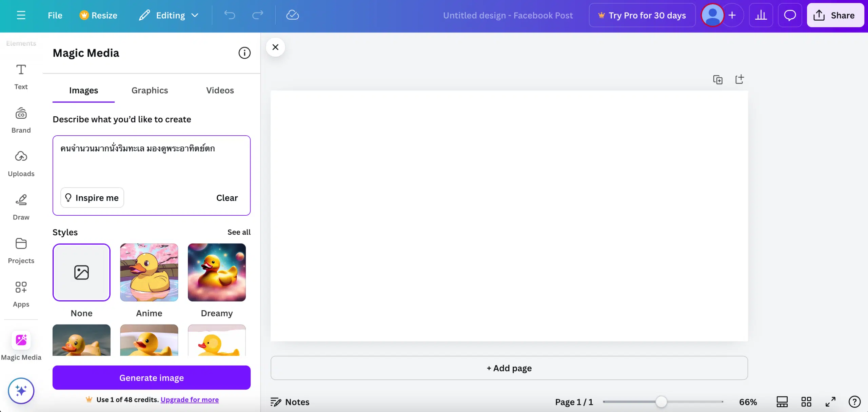Open the Uploads panel in sidebar
This screenshot has width=868, height=412.
pos(21,164)
